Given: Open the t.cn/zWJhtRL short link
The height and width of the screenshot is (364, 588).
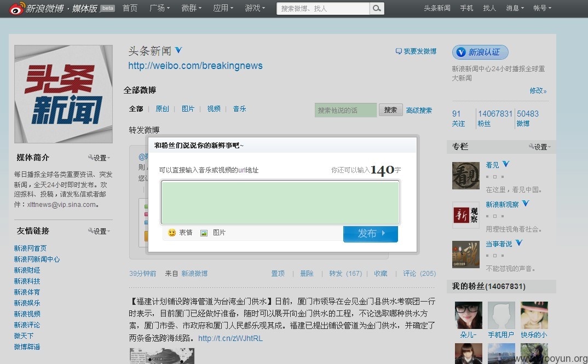Looking at the screenshot, I should pos(230,338).
